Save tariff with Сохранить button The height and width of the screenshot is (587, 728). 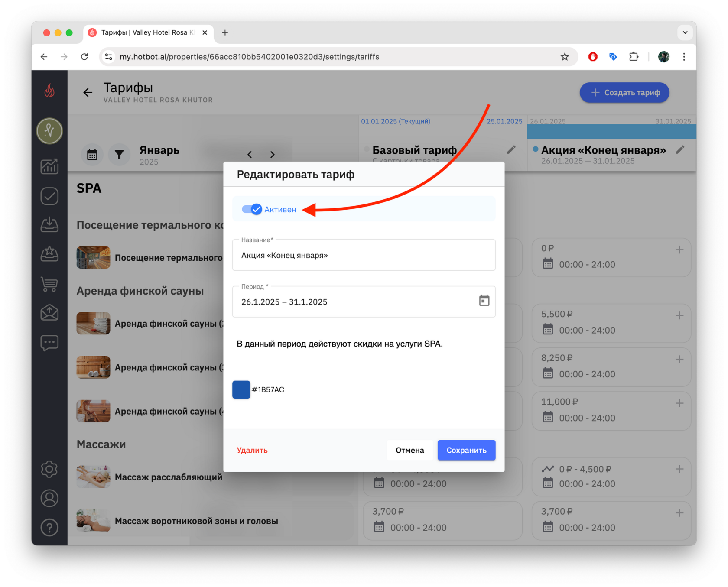pyautogui.click(x=466, y=450)
